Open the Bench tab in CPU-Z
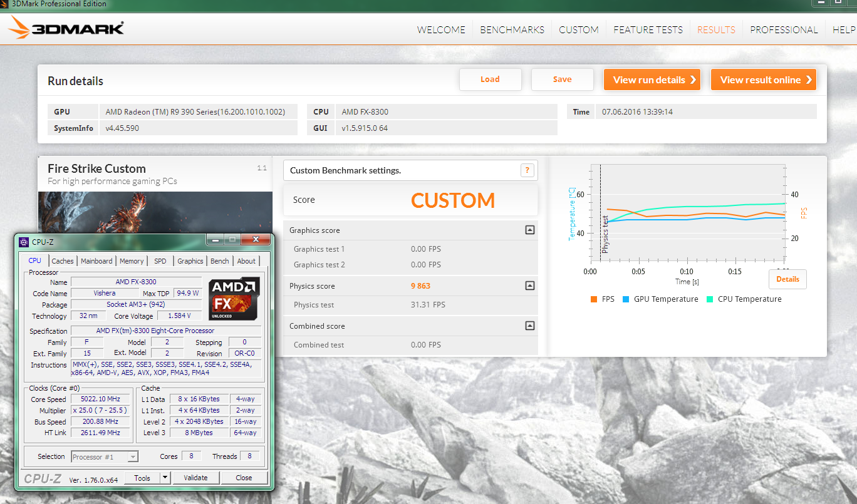Viewport: 857px width, 504px height. click(219, 261)
